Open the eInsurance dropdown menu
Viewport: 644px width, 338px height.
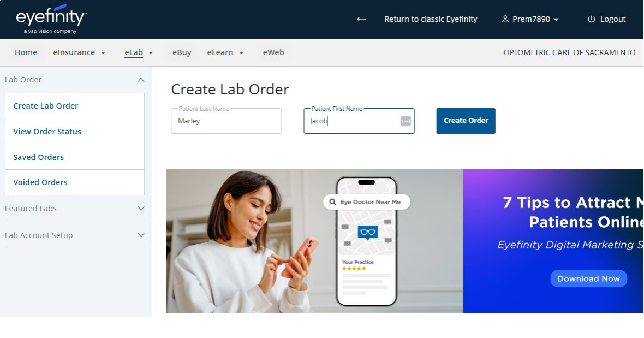(x=79, y=52)
